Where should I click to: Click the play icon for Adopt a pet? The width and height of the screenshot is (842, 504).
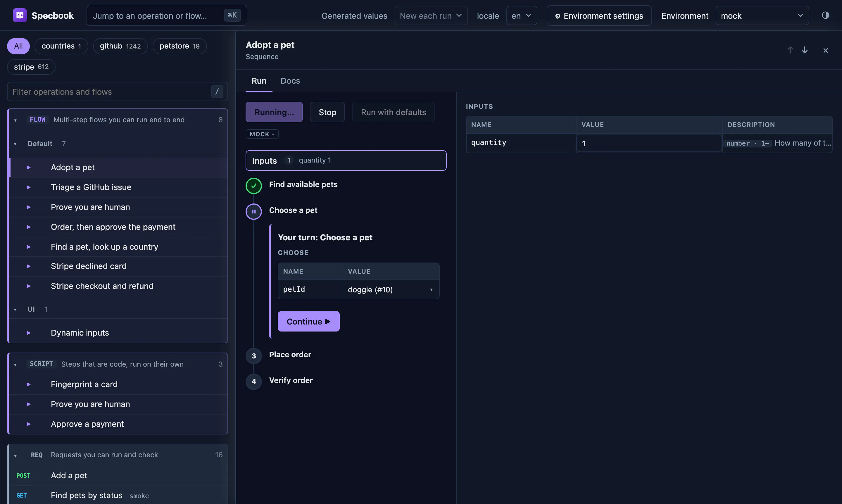pos(29,168)
